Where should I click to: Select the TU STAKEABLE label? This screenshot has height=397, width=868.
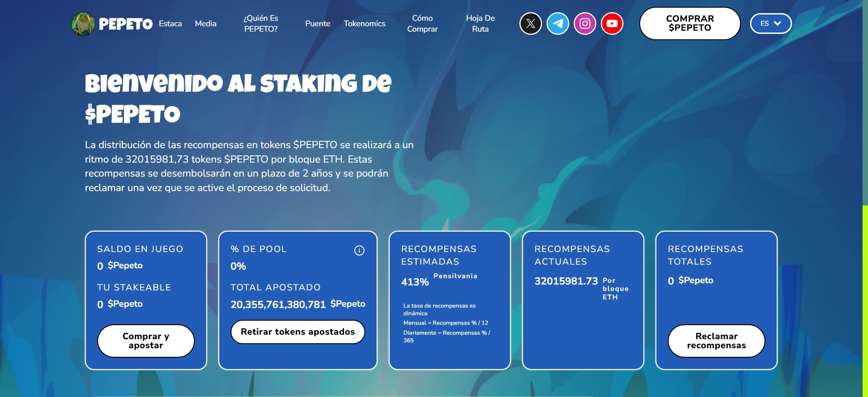(x=134, y=287)
